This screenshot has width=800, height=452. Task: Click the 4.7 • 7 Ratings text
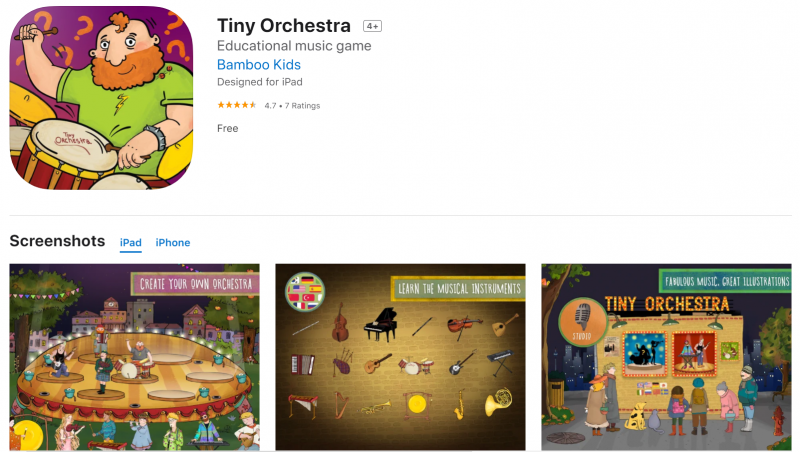292,106
